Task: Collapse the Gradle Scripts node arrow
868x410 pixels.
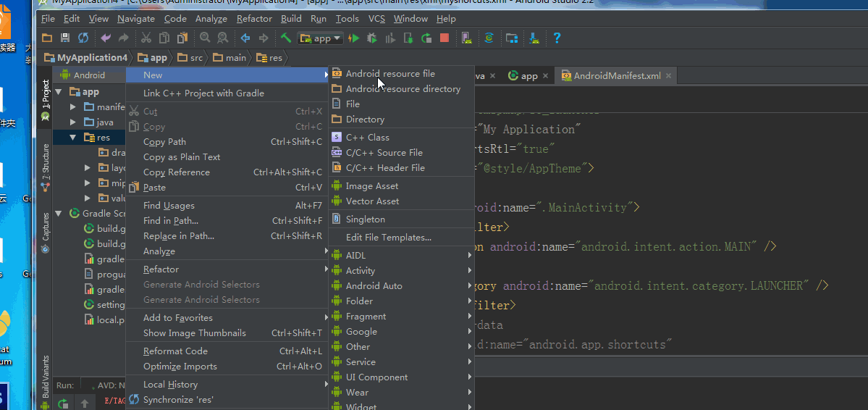Action: (59, 213)
